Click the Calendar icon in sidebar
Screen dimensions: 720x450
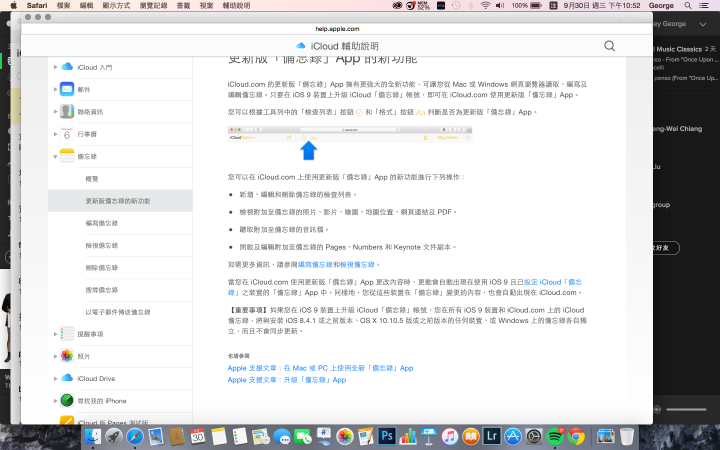click(x=67, y=134)
